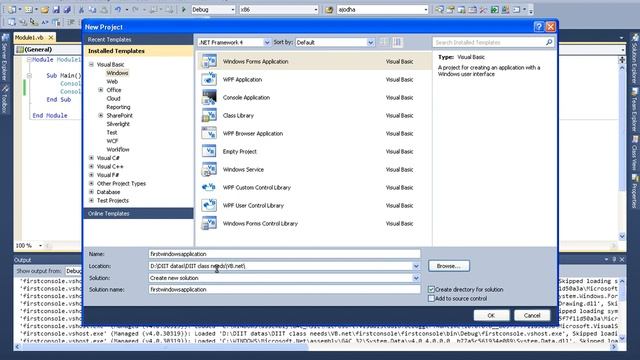Screen dimensions: 640x360
Task: Select the WPF User Control Library icon
Action: tap(209, 205)
